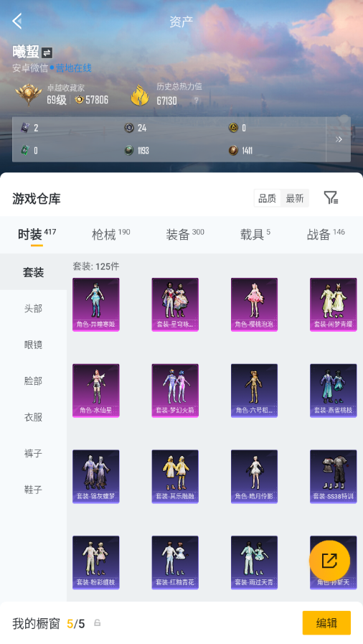Switch to the 装备 tab

185,235
